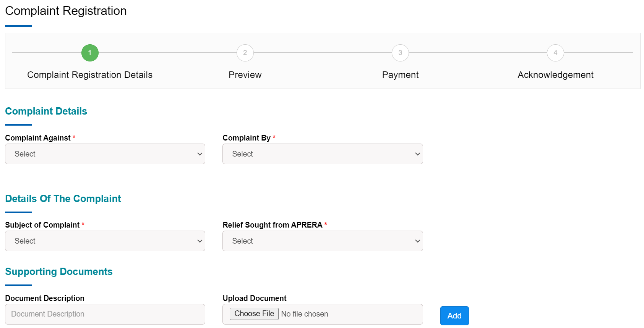Click the green step 1 circle
Screen dimensions: 644x328
coord(90,53)
